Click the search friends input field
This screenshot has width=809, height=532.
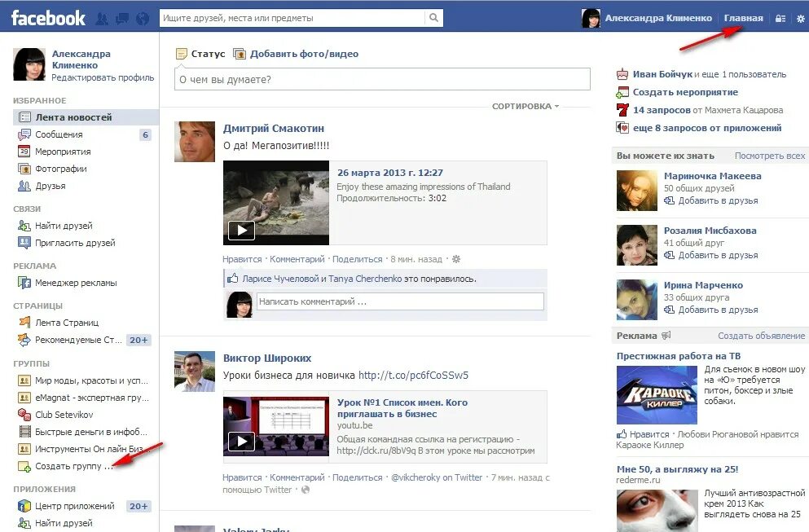pos(292,18)
